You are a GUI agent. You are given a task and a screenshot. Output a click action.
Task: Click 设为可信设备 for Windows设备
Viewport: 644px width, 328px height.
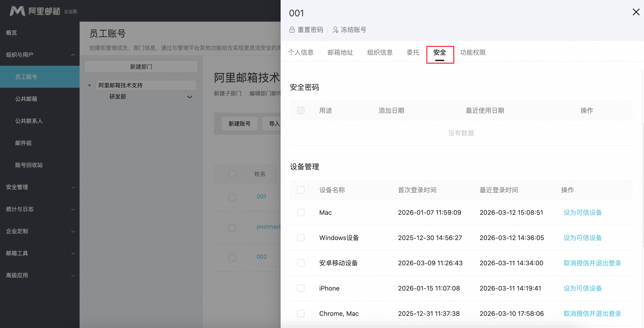tap(582, 238)
